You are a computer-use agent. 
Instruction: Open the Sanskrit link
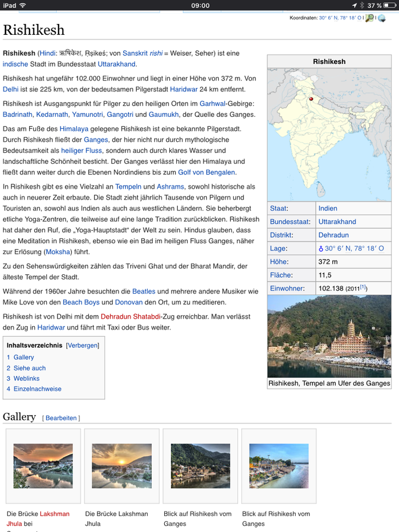(135, 53)
